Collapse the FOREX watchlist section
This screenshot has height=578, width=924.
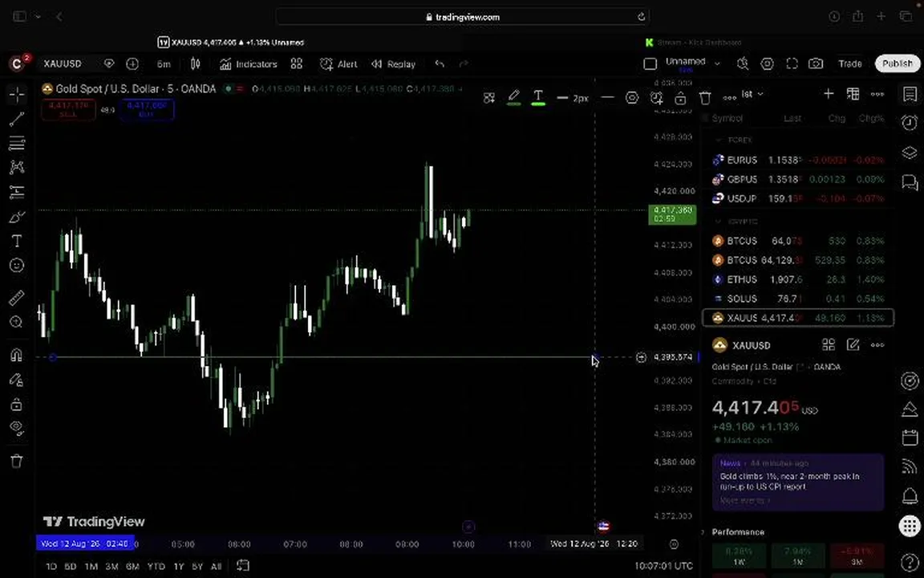[x=719, y=140]
